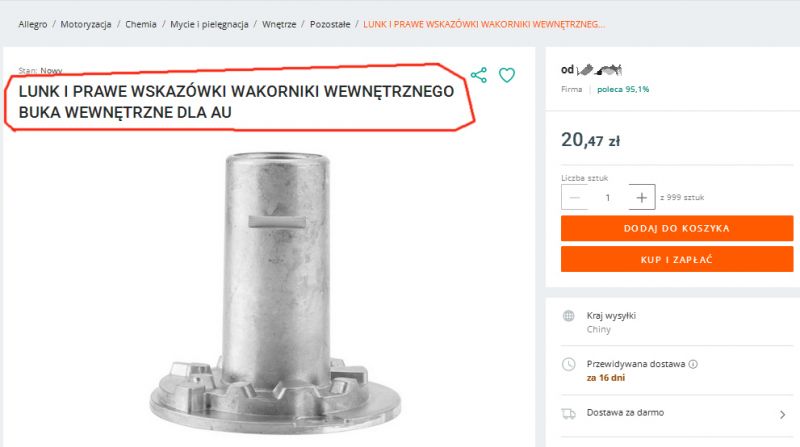Increase quantity with the plus button
The height and width of the screenshot is (447, 800).
coord(642,197)
